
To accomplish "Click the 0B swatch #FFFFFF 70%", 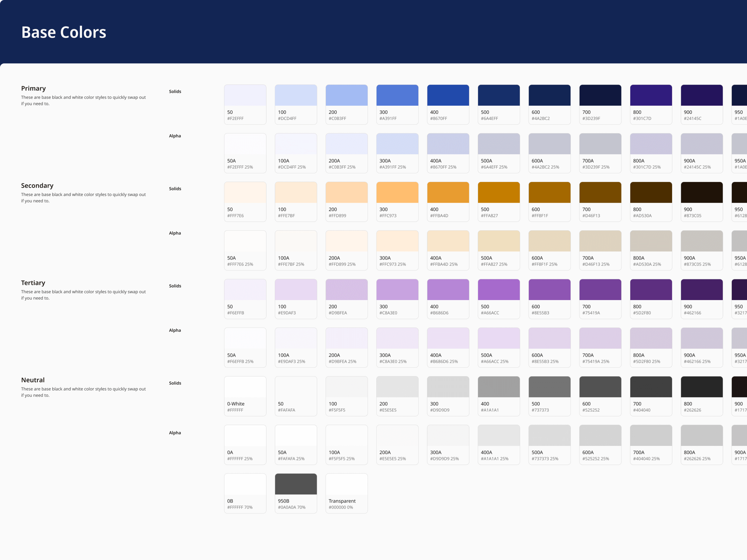I will (245, 493).
